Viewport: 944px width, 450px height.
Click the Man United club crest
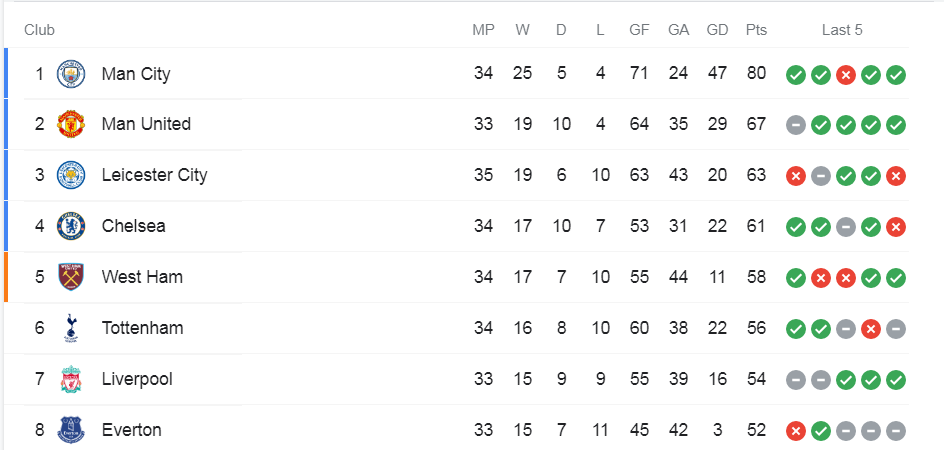pos(71,124)
